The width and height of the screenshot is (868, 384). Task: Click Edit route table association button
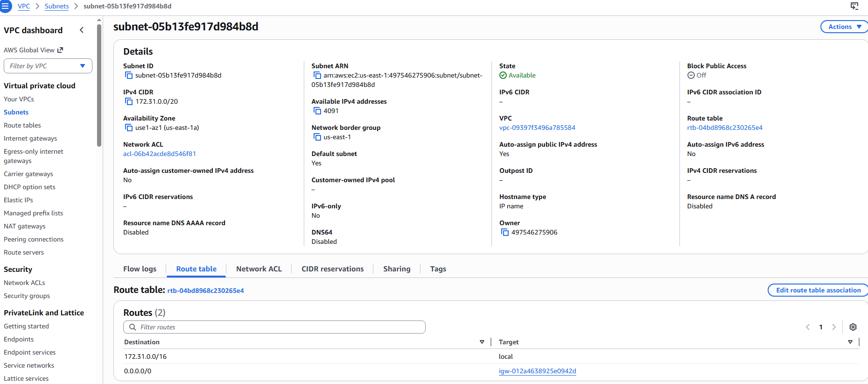pyautogui.click(x=818, y=290)
